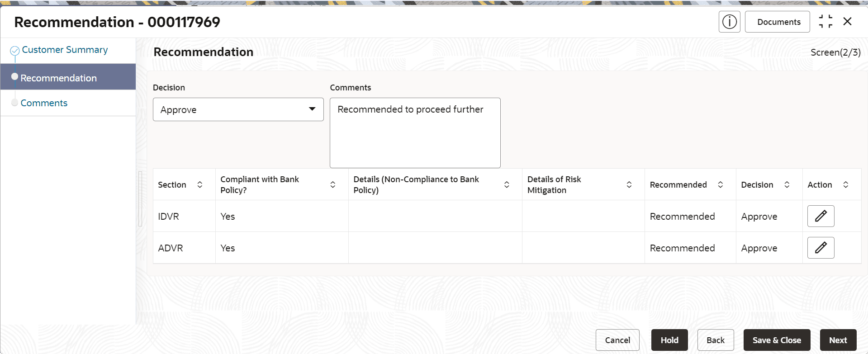Click the Documents button
The height and width of the screenshot is (354, 868).
pyautogui.click(x=778, y=22)
